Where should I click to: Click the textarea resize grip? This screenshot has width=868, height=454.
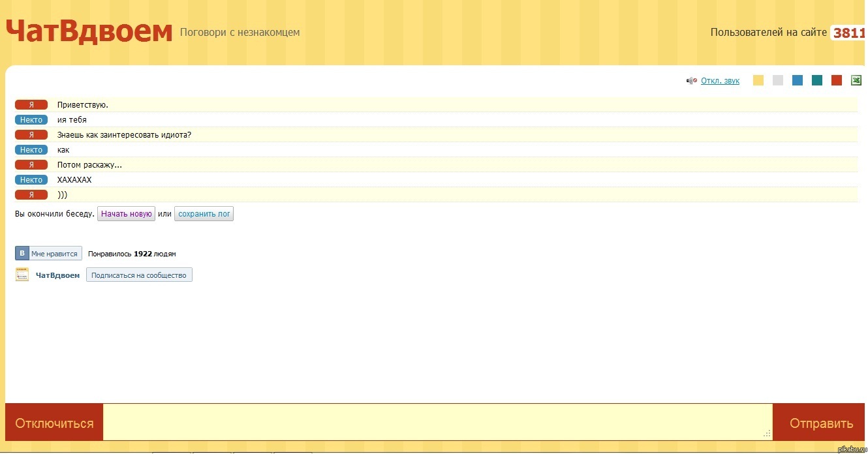[x=767, y=433]
